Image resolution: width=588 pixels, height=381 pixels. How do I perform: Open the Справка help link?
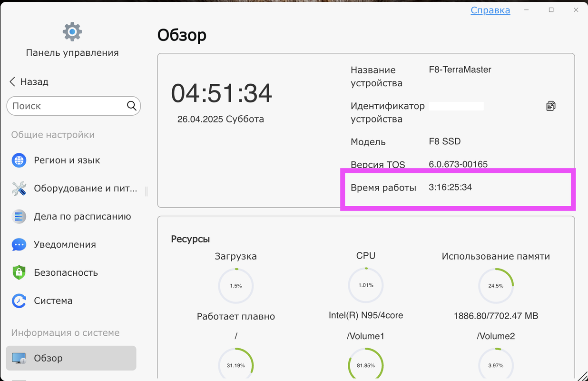click(x=490, y=10)
